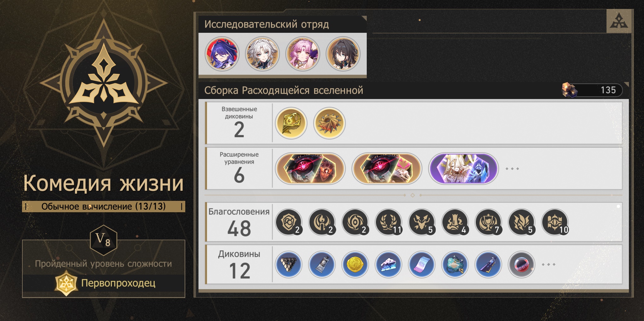Screen dimensions: 644x321
Task: Open the golden gear weighted curio icon
Action: coord(291,123)
